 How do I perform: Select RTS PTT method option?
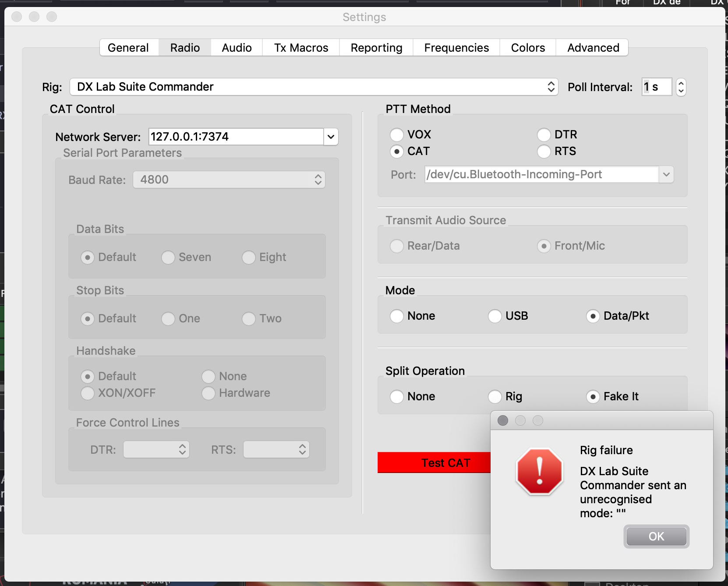point(544,152)
